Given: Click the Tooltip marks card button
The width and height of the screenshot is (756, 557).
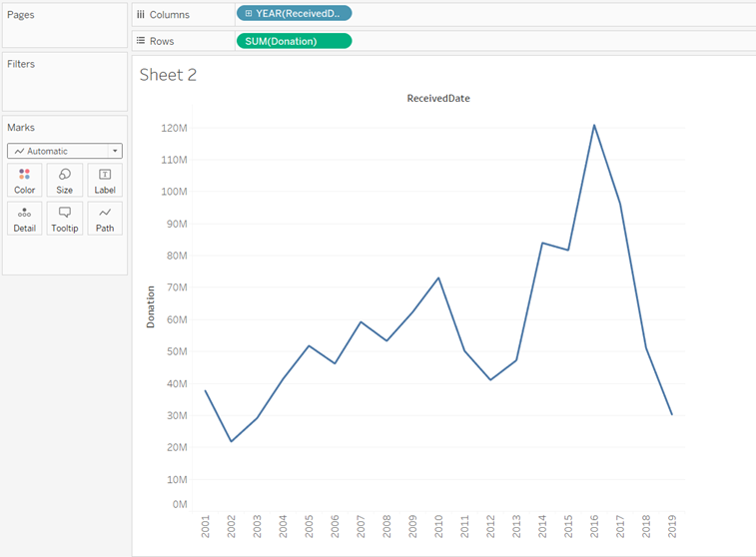Looking at the screenshot, I should click(65, 219).
